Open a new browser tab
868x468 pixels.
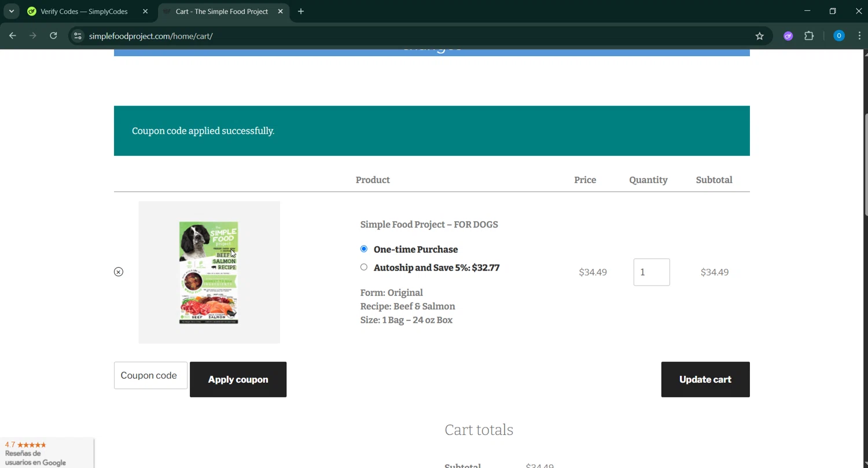pos(301,12)
